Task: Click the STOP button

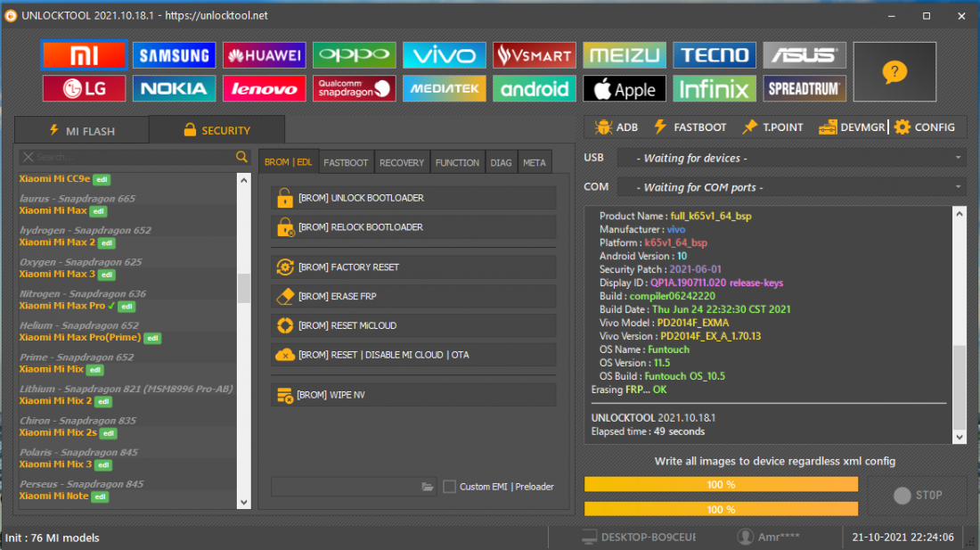Action: [918, 495]
